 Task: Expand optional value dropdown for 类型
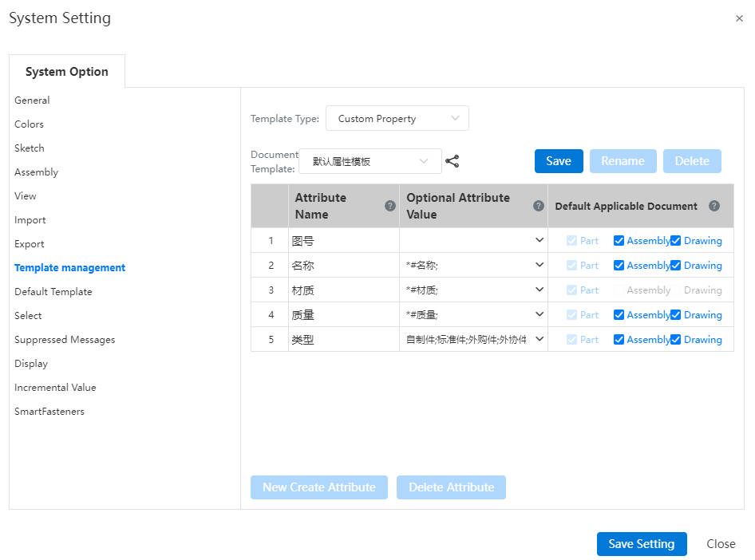[540, 339]
